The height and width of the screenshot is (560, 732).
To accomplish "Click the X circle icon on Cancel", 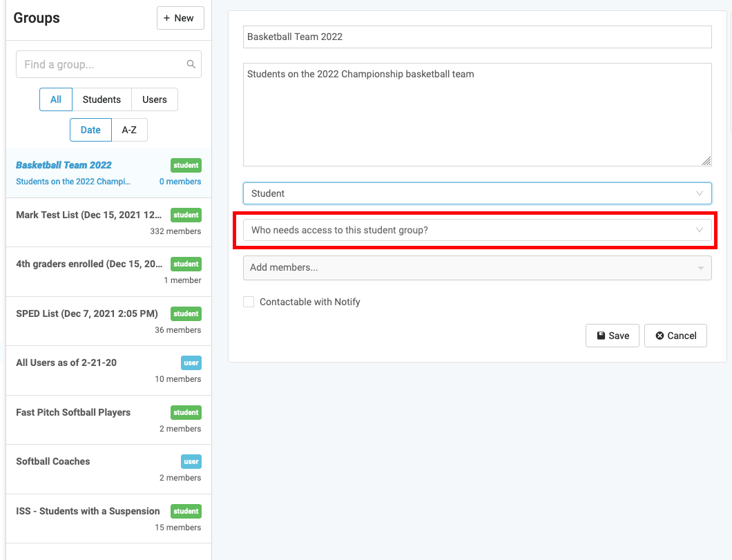I will [659, 336].
